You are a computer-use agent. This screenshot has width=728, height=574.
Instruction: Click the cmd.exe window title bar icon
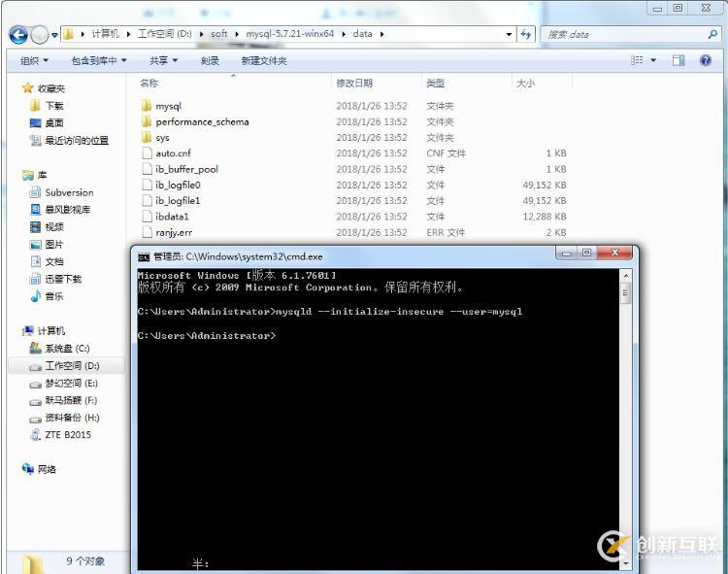[144, 256]
